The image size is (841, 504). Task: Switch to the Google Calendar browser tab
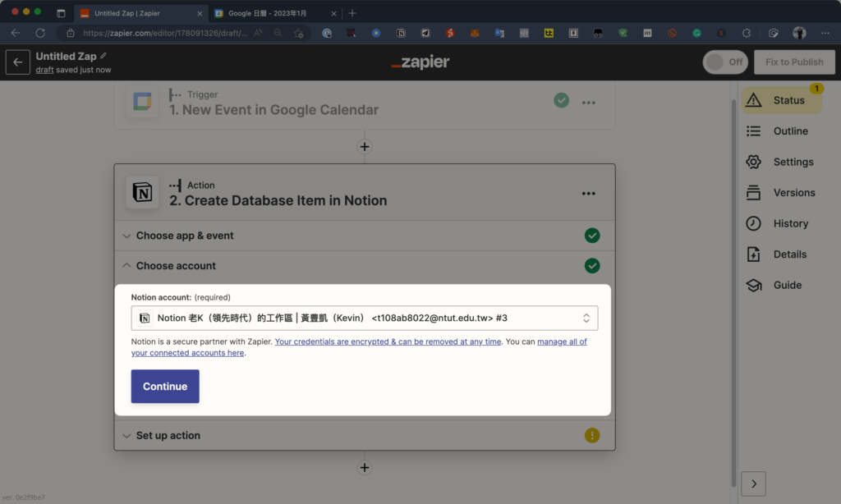point(275,13)
